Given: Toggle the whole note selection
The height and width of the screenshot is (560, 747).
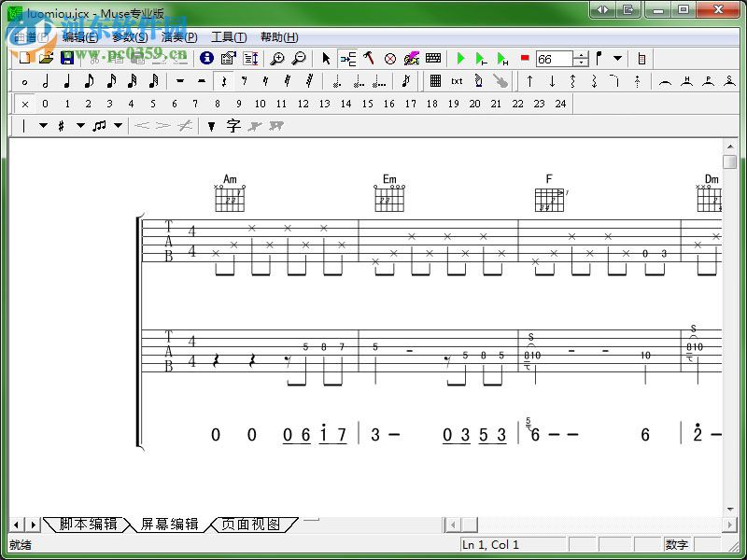Looking at the screenshot, I should click(x=23, y=82).
